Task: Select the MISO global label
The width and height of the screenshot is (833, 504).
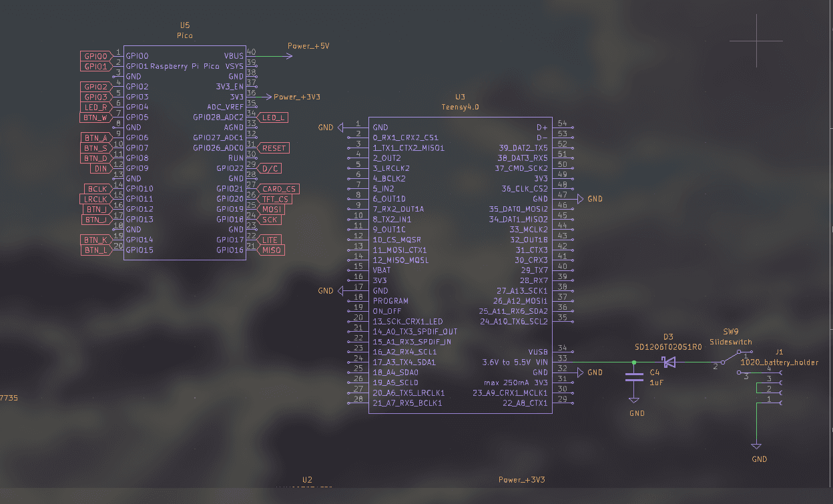Action: 271,250
